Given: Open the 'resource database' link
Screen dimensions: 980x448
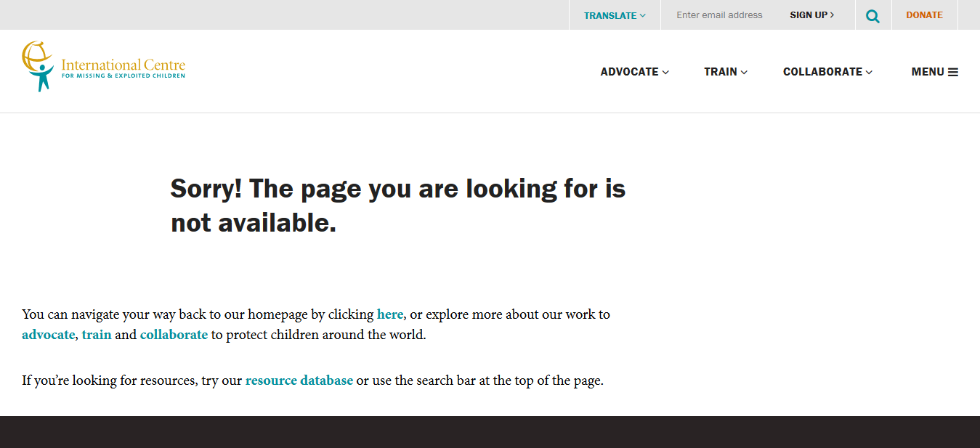Looking at the screenshot, I should (x=299, y=380).
